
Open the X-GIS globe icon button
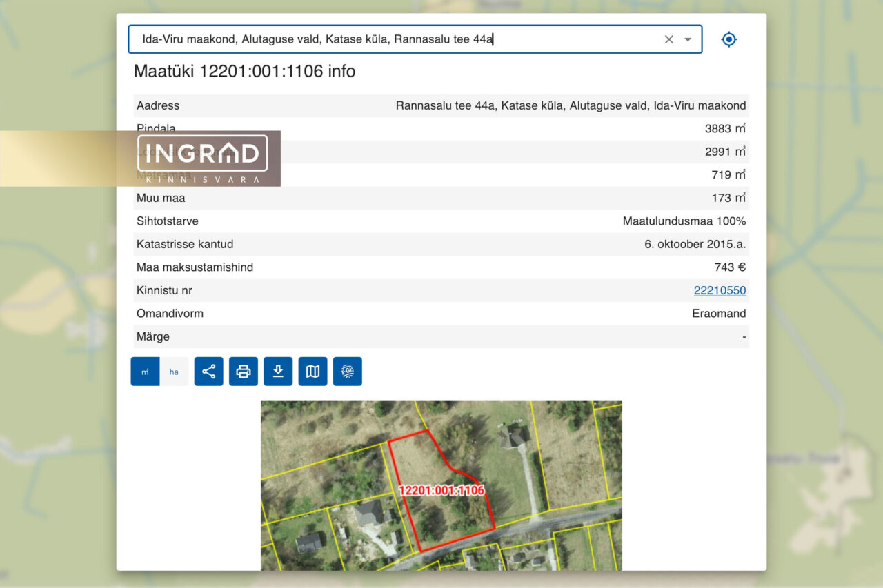[x=347, y=372]
